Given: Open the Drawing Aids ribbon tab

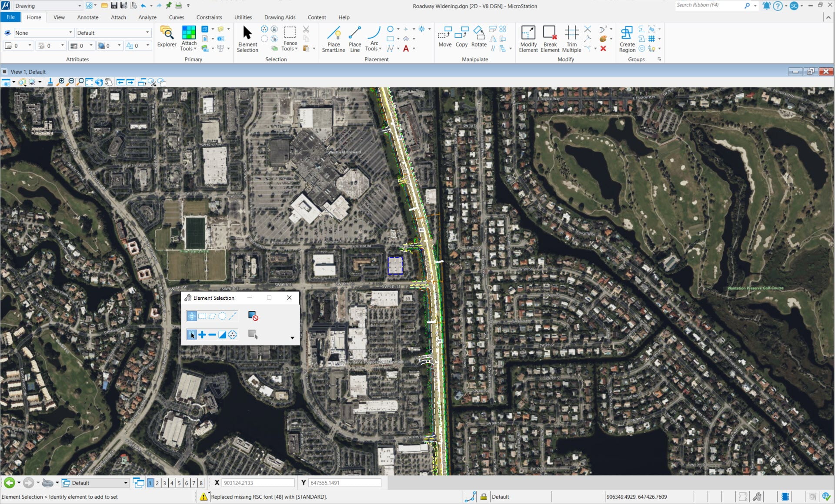Looking at the screenshot, I should (x=280, y=17).
